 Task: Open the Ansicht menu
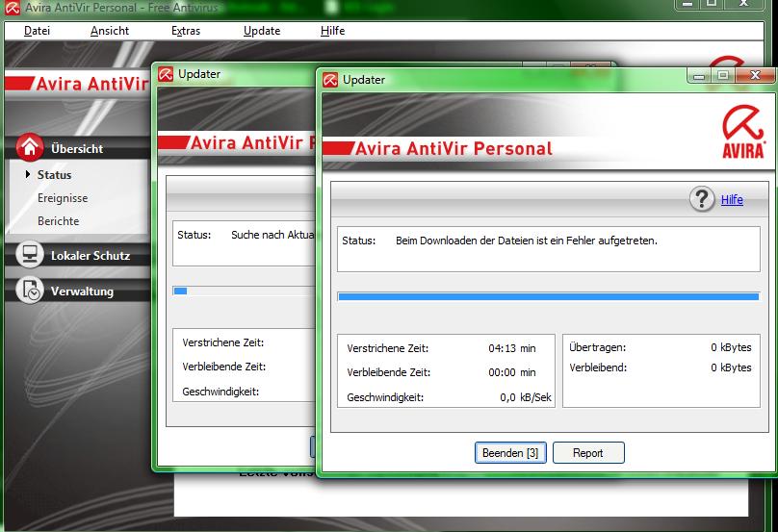pyautogui.click(x=109, y=31)
